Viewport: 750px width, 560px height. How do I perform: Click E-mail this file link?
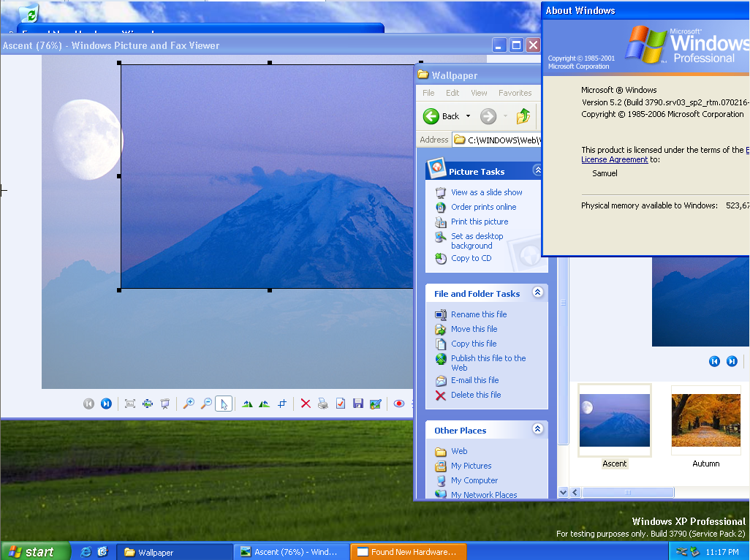475,380
